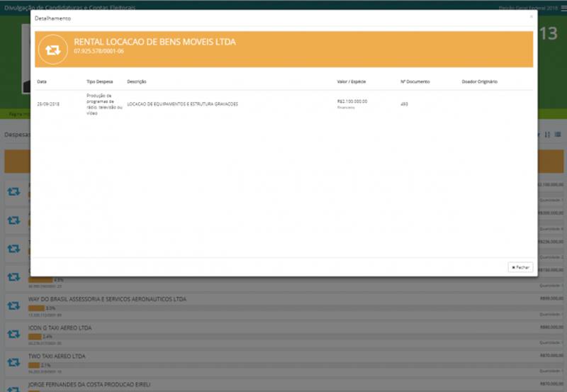
Task: Click transfer icon in the R$300.000,00 row
Action: pos(13,220)
